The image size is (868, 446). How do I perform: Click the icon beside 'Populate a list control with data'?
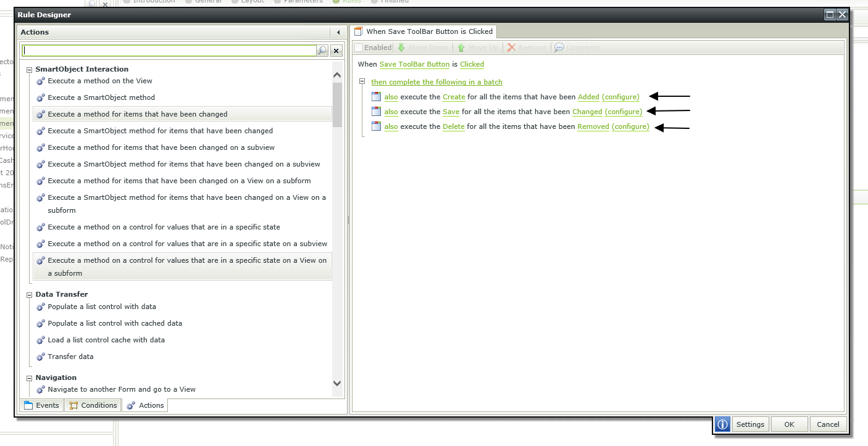pos(41,307)
